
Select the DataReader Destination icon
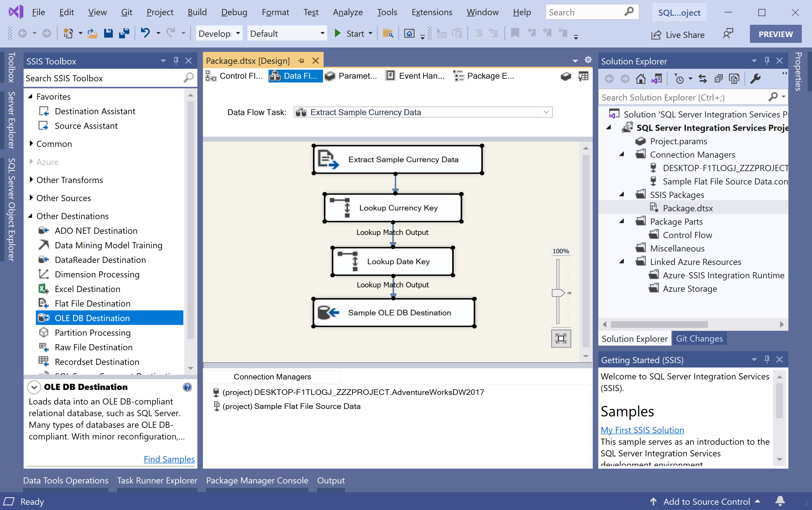(x=44, y=259)
